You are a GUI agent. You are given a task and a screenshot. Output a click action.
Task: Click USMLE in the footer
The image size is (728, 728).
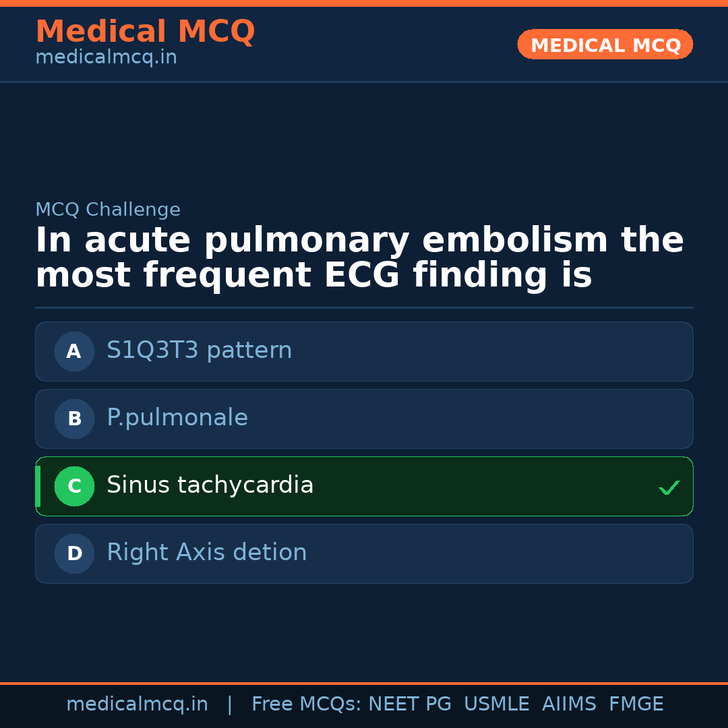coord(496,704)
